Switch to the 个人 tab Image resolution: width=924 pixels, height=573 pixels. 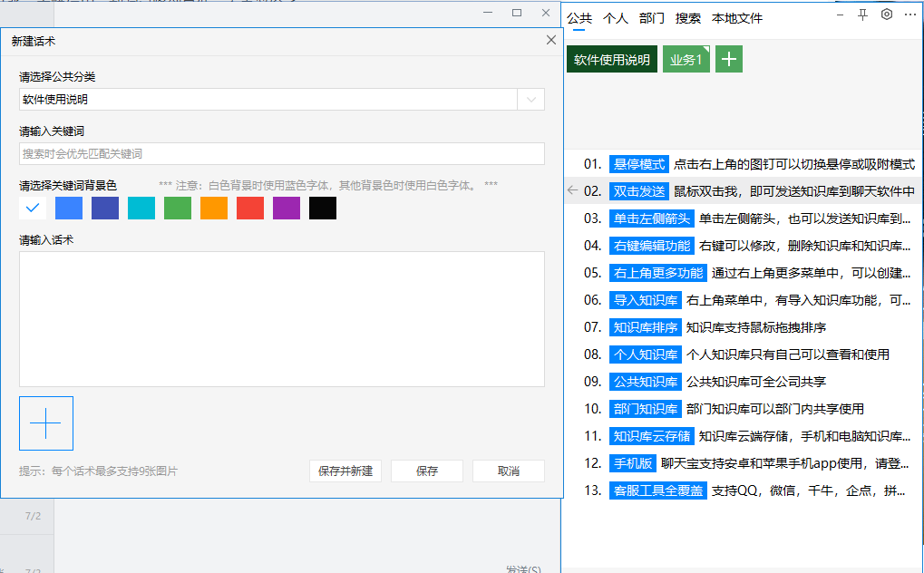(615, 18)
